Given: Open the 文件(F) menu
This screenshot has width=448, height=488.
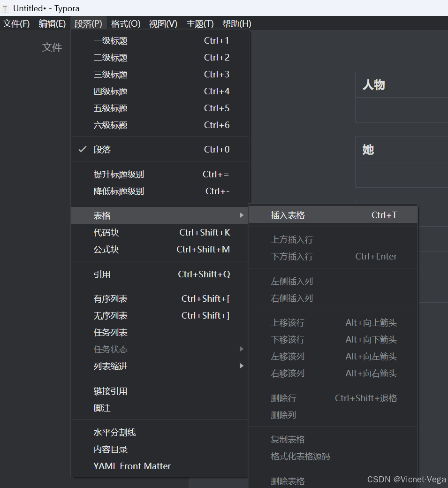Looking at the screenshot, I should [16, 23].
